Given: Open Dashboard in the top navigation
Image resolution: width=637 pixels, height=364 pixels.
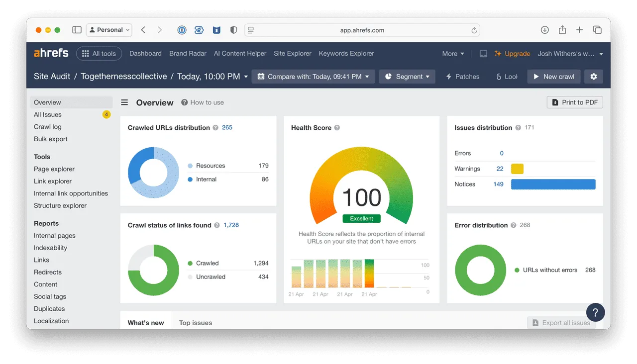Looking at the screenshot, I should click(145, 53).
